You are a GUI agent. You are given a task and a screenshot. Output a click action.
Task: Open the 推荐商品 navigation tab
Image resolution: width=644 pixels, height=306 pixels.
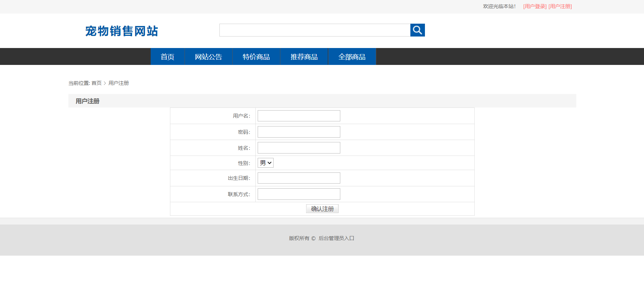304,57
